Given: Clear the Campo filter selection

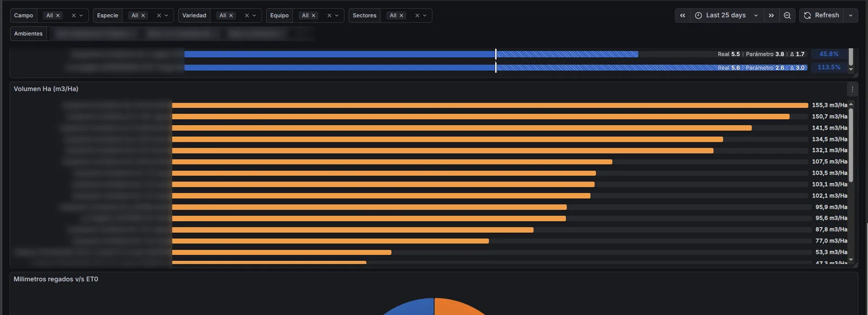Looking at the screenshot, I should (x=74, y=16).
